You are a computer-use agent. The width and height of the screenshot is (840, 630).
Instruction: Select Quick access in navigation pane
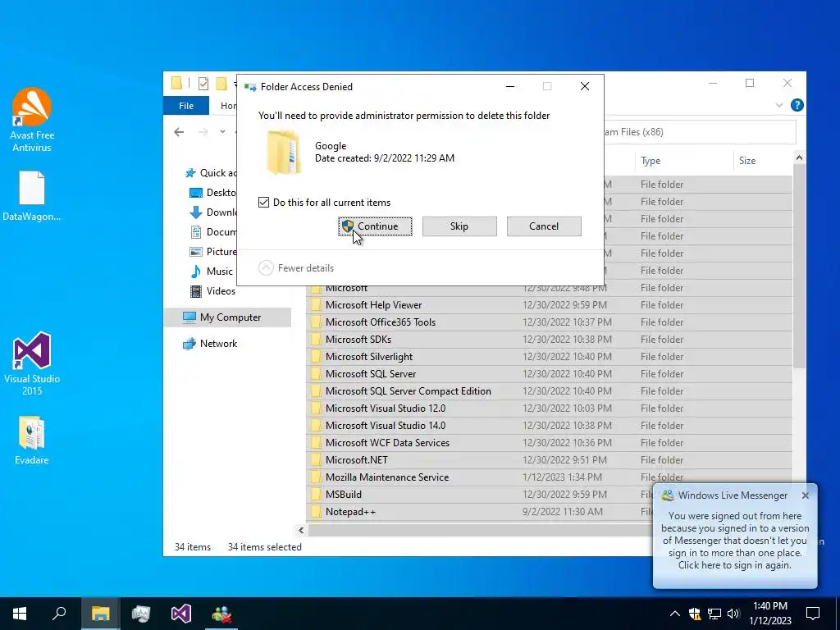[211, 172]
